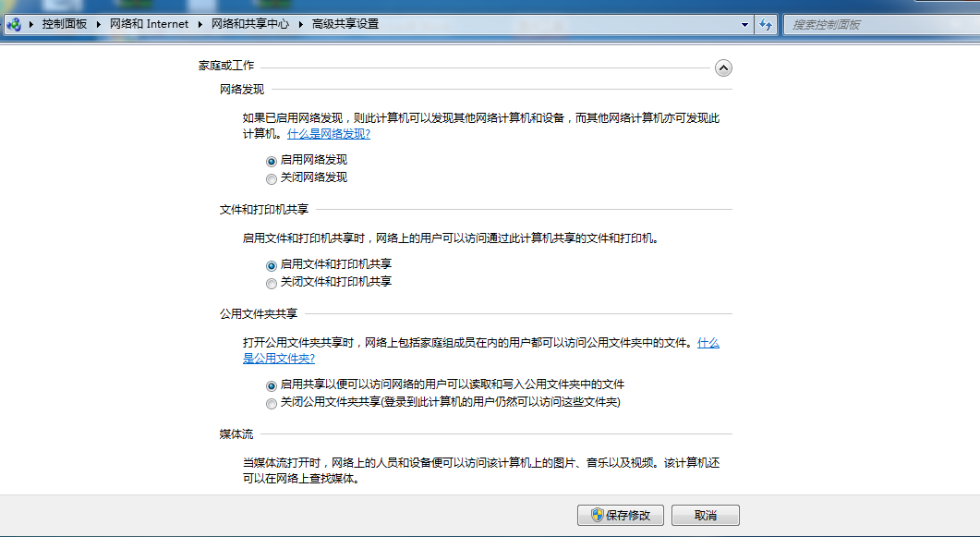Click inside the 搜索控制面板 search box
The width and height of the screenshot is (980, 537).
point(877,24)
